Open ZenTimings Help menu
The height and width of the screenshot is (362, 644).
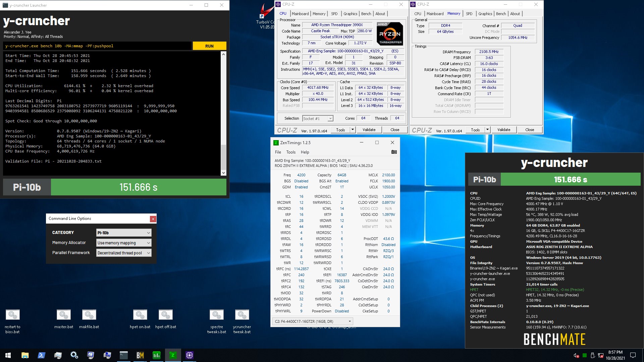coord(305,152)
